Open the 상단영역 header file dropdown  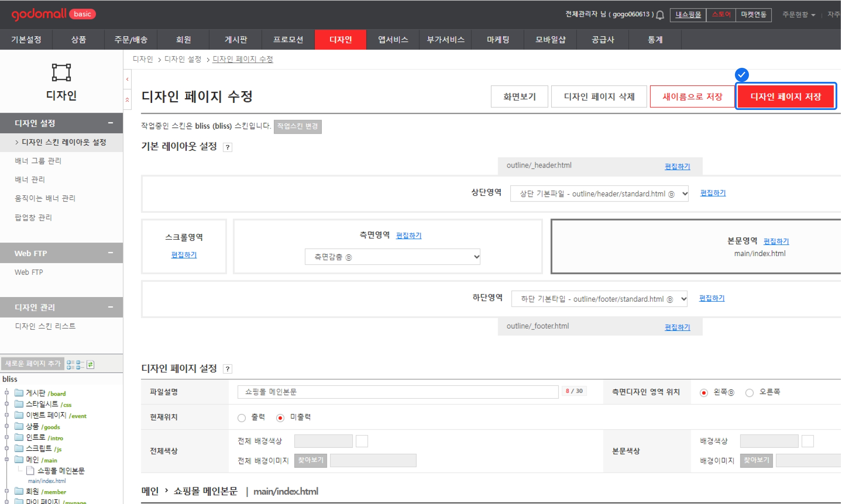coord(599,194)
